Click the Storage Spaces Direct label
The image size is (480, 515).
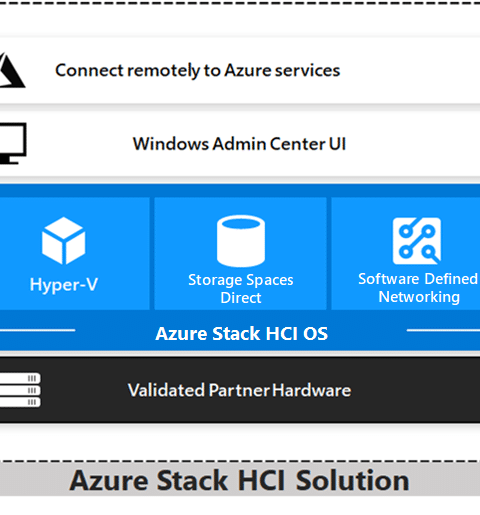point(241,288)
